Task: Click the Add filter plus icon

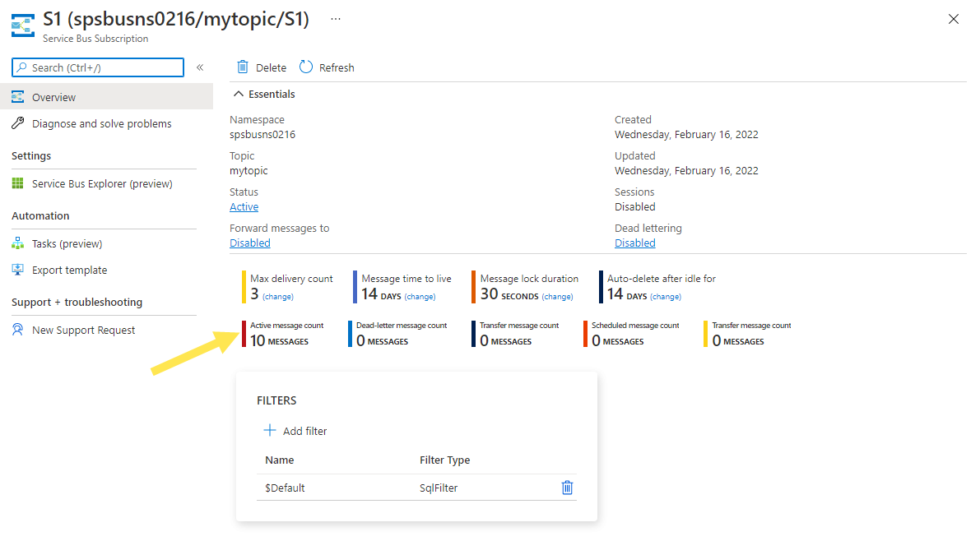Action: tap(269, 431)
